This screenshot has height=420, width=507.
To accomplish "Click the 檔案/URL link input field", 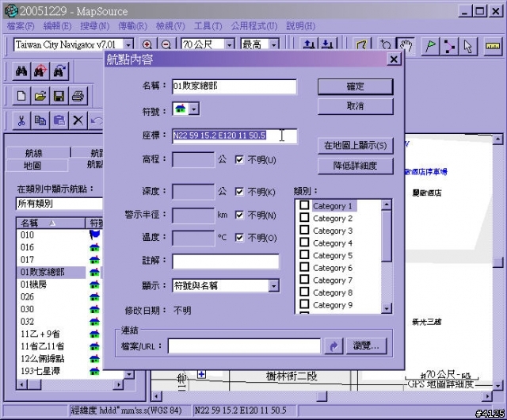I will pyautogui.click(x=244, y=346).
